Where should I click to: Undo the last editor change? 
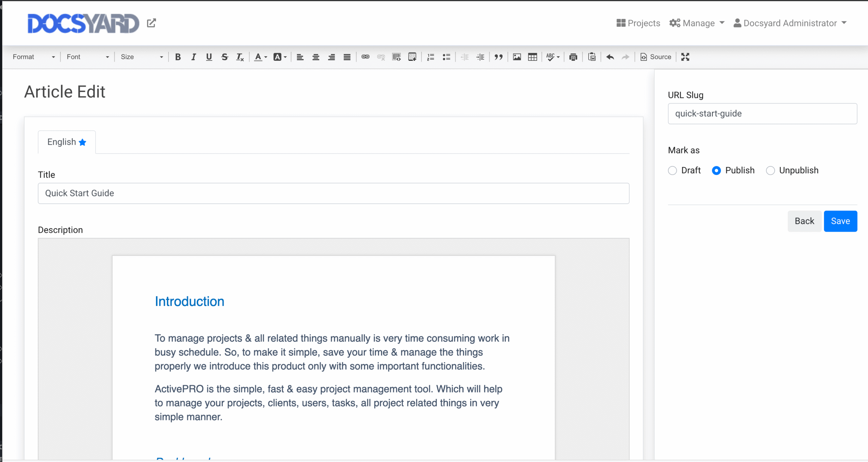610,57
